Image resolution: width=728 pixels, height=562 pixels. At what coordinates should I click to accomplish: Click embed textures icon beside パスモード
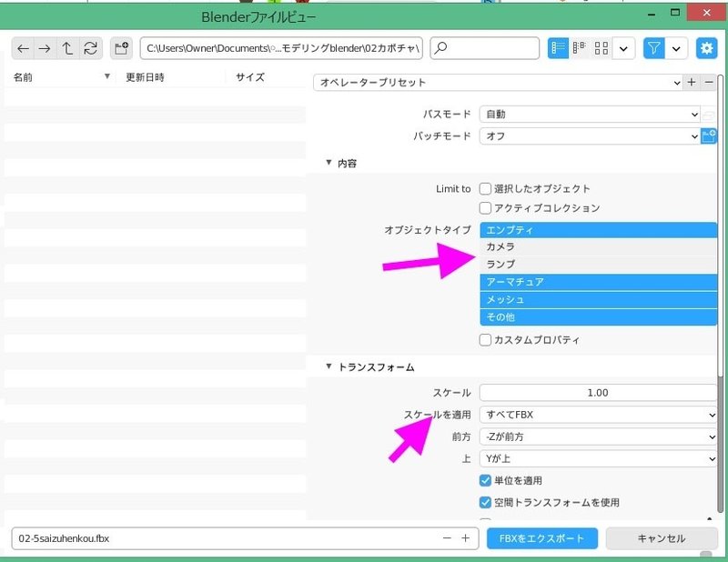coord(709,115)
